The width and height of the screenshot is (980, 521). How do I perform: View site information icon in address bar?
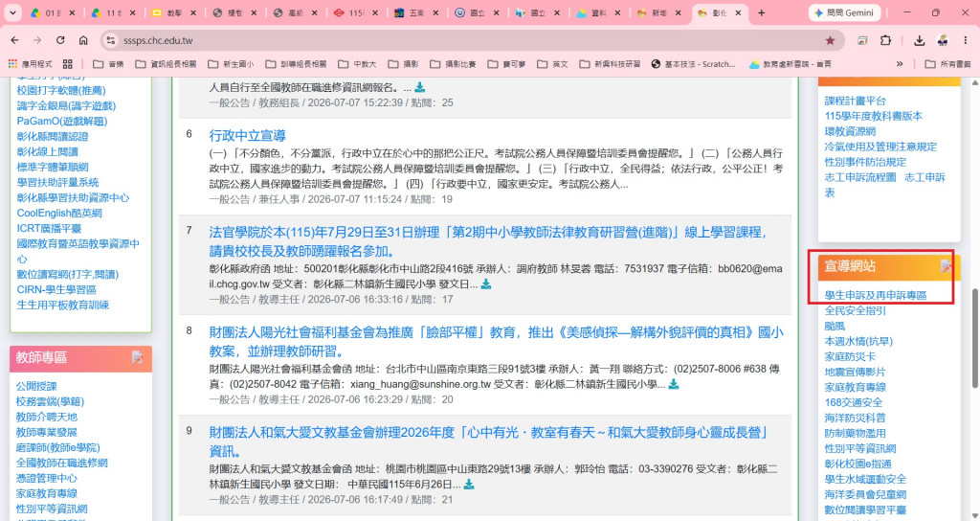pyautogui.click(x=111, y=40)
